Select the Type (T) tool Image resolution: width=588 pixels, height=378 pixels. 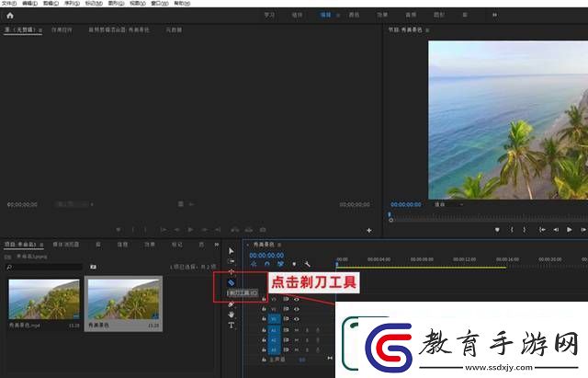(231, 325)
